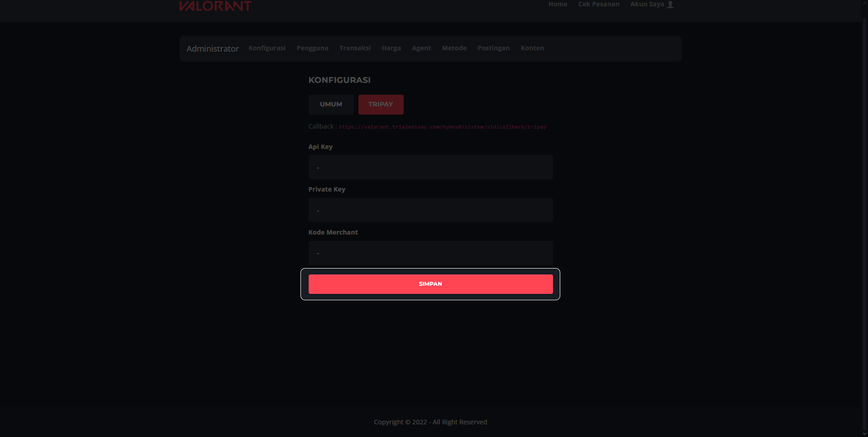This screenshot has height=437, width=868.
Task: Open the Konfigurasi menu item
Action: (267, 48)
